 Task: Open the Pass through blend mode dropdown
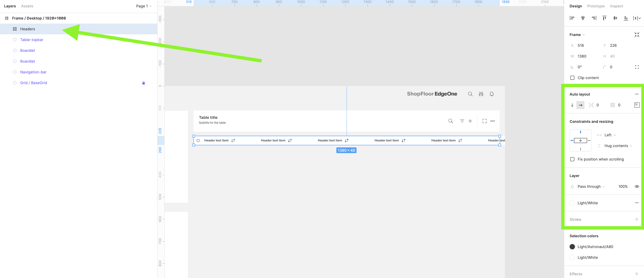[x=591, y=186]
